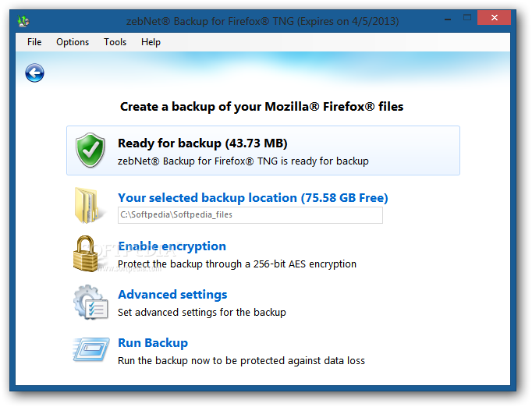Click the green shield checkmark icon
Viewport: 532px width, 407px height.
click(90, 150)
